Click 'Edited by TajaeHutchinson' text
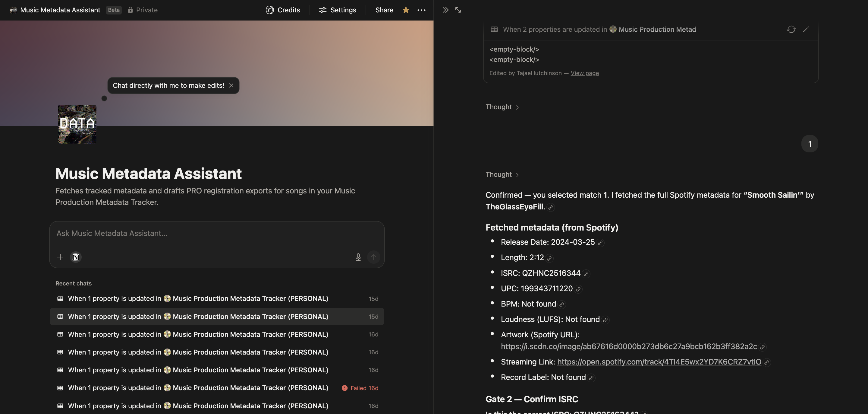 tap(525, 73)
